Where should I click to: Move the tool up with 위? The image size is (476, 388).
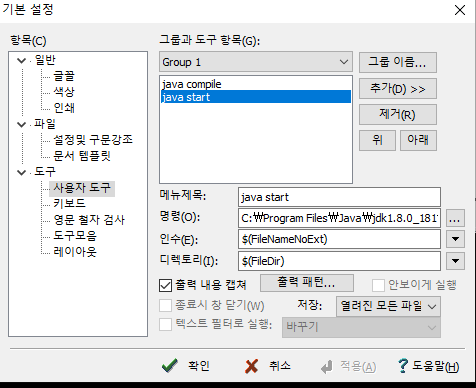pyautogui.click(x=377, y=140)
